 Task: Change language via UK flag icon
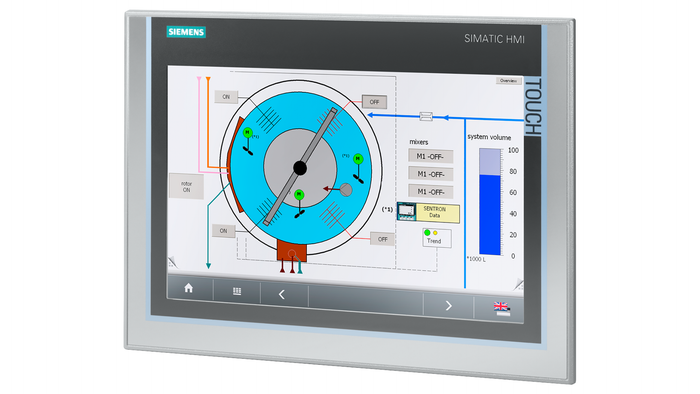coord(501,308)
